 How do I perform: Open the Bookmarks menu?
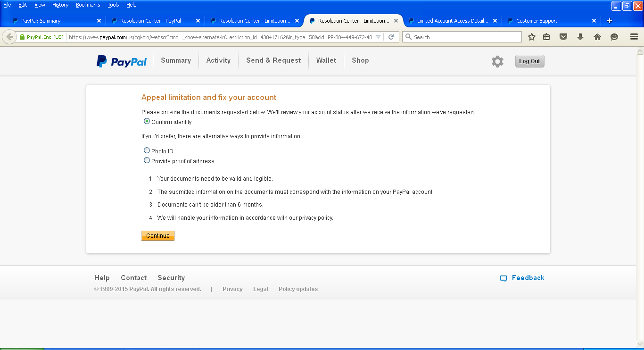pyautogui.click(x=88, y=5)
